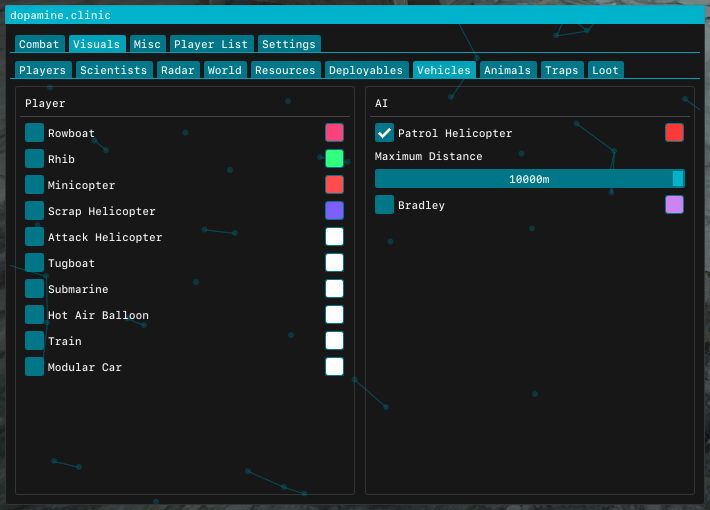Open the white Modular Car color swatch
Image resolution: width=710 pixels, height=510 pixels.
coord(334,367)
